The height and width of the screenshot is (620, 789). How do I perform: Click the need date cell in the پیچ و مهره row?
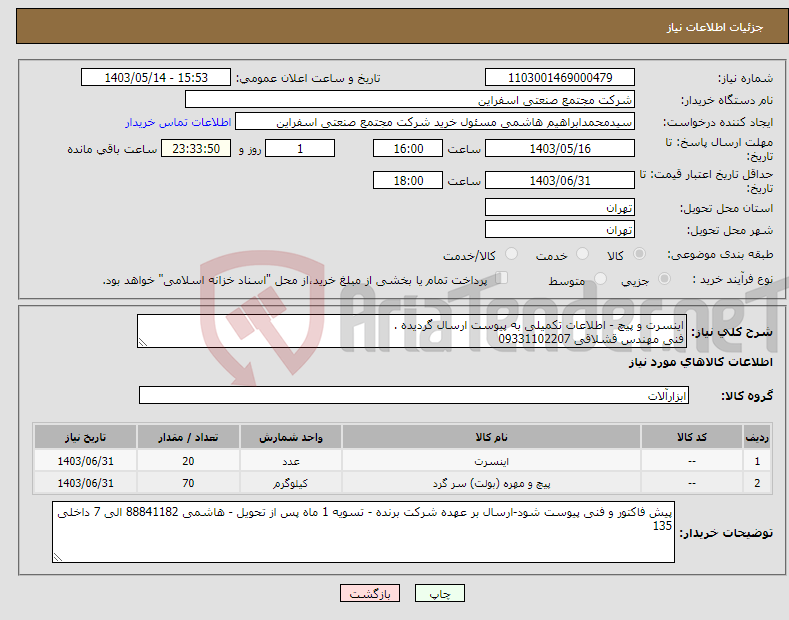pos(85,483)
